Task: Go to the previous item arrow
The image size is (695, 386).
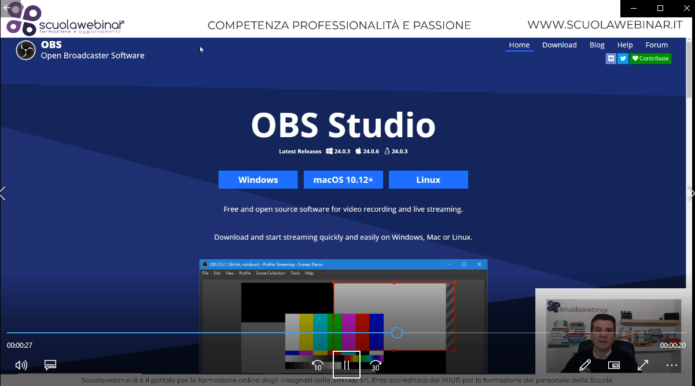Action: point(3,193)
